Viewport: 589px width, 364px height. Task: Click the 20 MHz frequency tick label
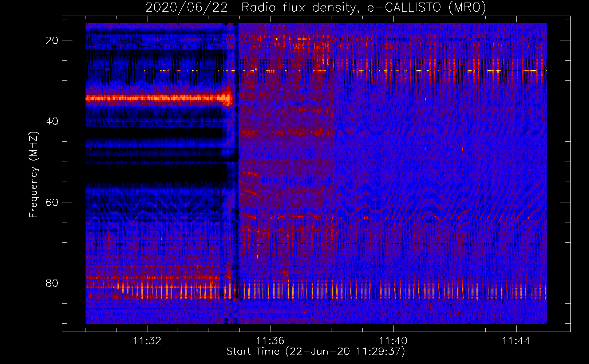pos(52,40)
